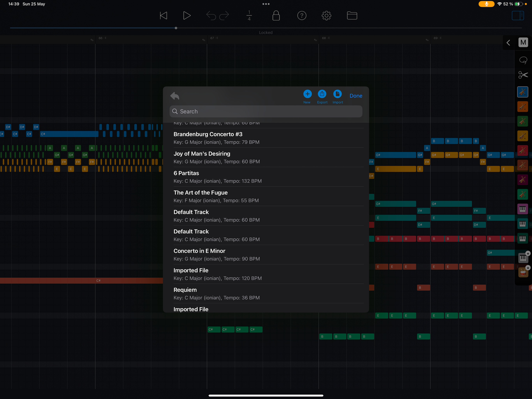This screenshot has width=532, height=399.
Task: Select the long red C# note
Action: [x=81, y=281]
